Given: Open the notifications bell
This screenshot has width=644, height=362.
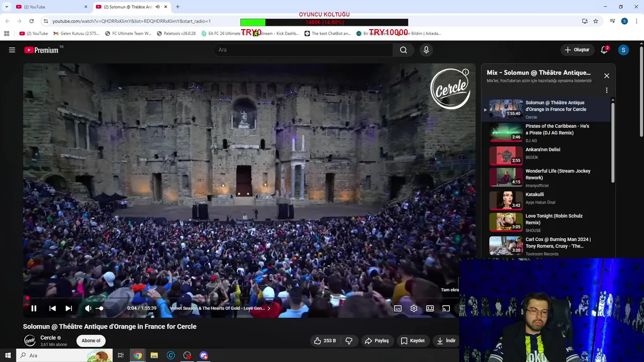Looking at the screenshot, I should (604, 50).
